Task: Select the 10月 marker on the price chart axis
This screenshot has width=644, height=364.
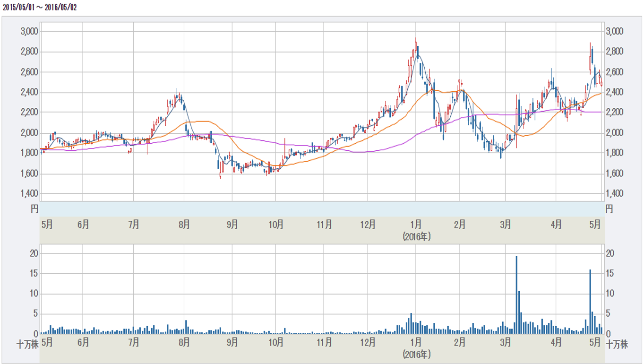Action: [x=276, y=224]
